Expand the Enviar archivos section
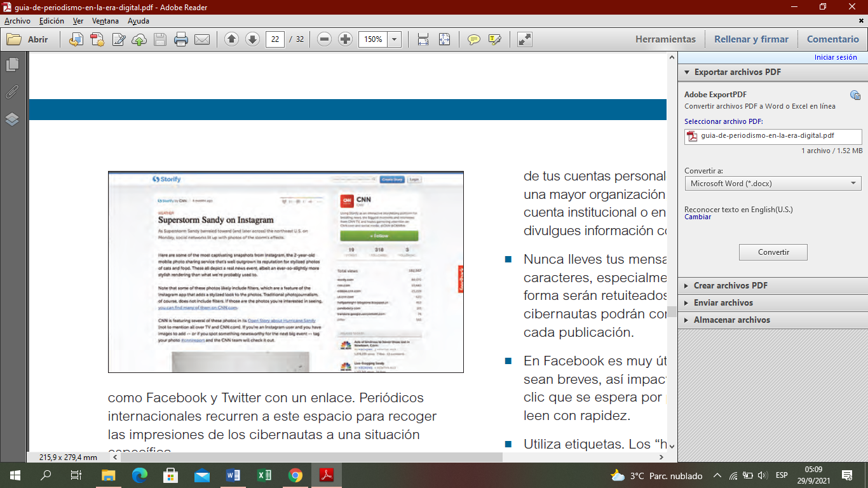868x488 pixels. (x=773, y=302)
